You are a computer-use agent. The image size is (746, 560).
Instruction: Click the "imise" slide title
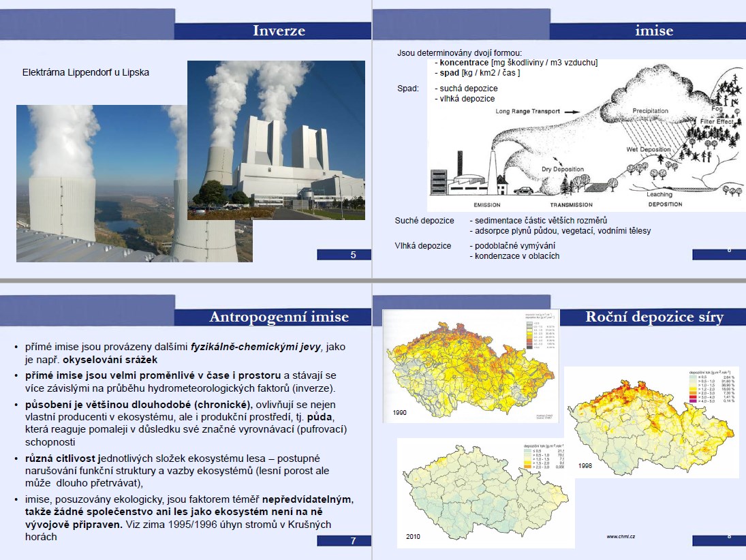[x=653, y=31]
